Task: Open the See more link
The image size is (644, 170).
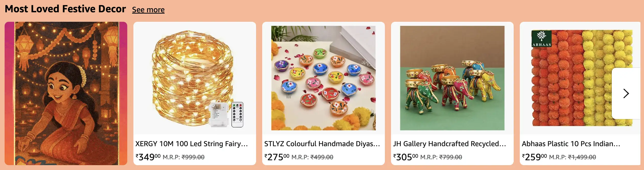Action: [x=148, y=10]
